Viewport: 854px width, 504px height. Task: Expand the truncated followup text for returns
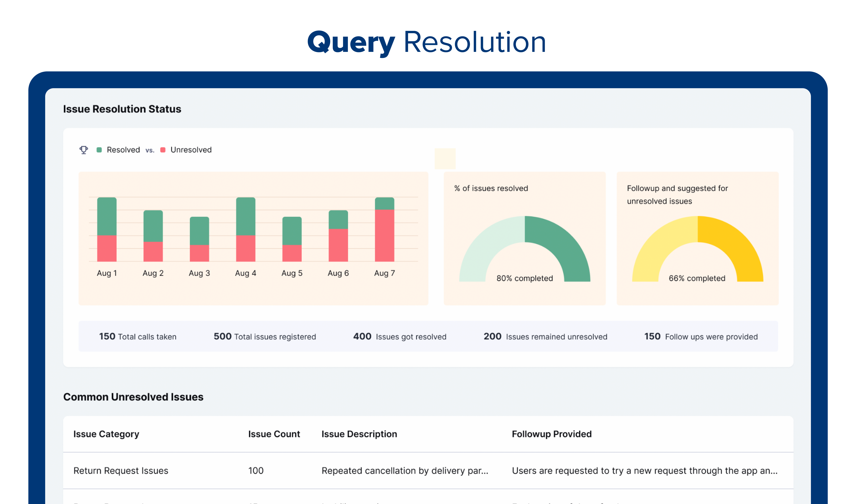tap(644, 471)
